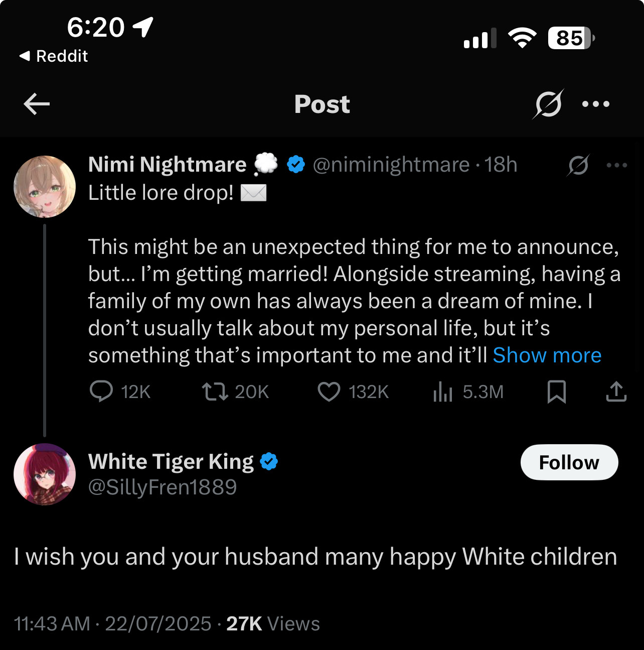Image resolution: width=644 pixels, height=650 pixels.
Task: Open the @niminightmare handle
Action: [391, 165]
